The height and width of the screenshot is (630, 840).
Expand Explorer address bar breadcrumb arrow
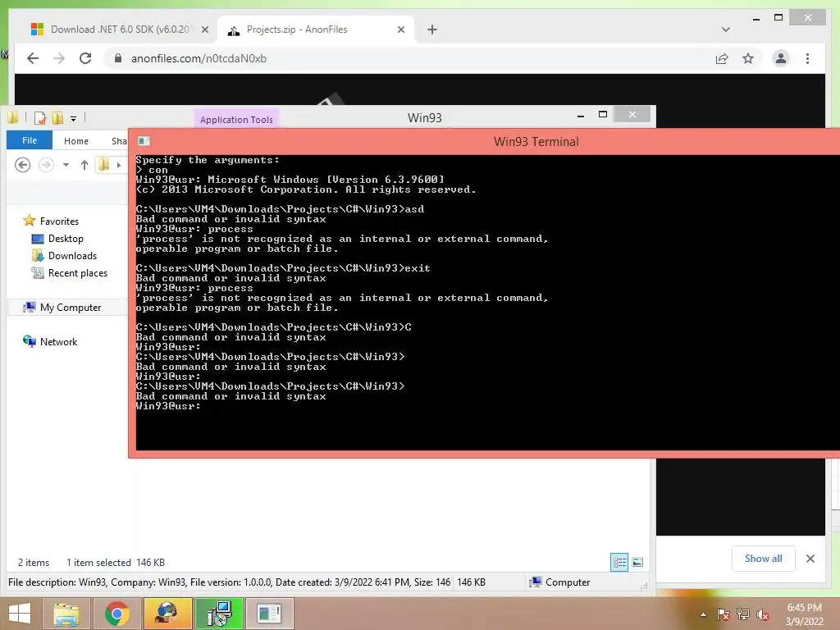tap(119, 164)
